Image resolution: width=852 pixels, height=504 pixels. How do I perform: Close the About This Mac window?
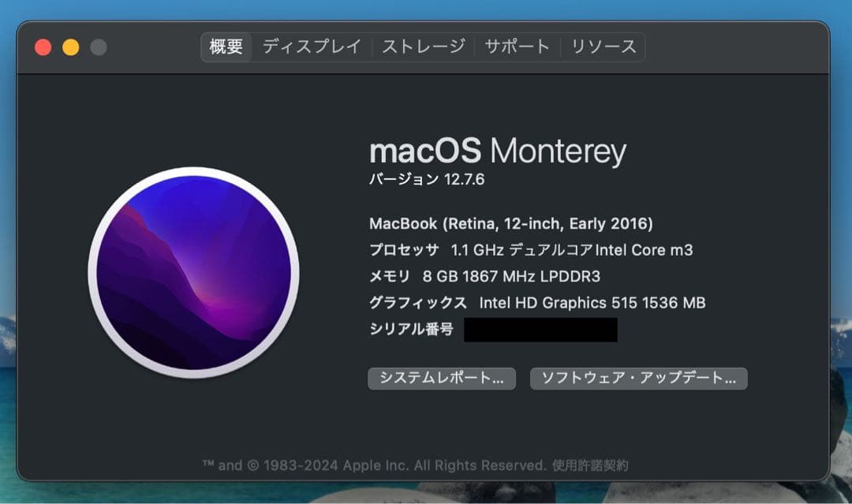click(x=43, y=47)
